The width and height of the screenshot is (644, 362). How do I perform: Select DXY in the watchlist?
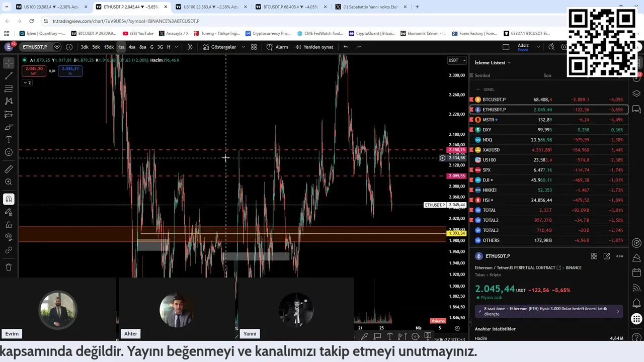549,130
